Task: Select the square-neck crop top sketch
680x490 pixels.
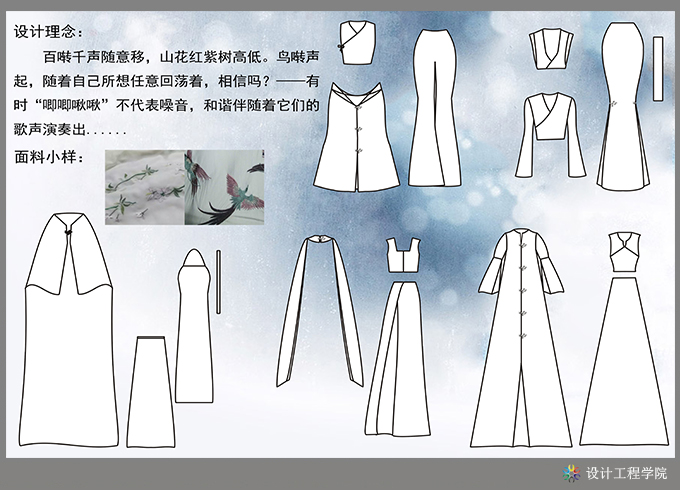Action: pos(404,255)
